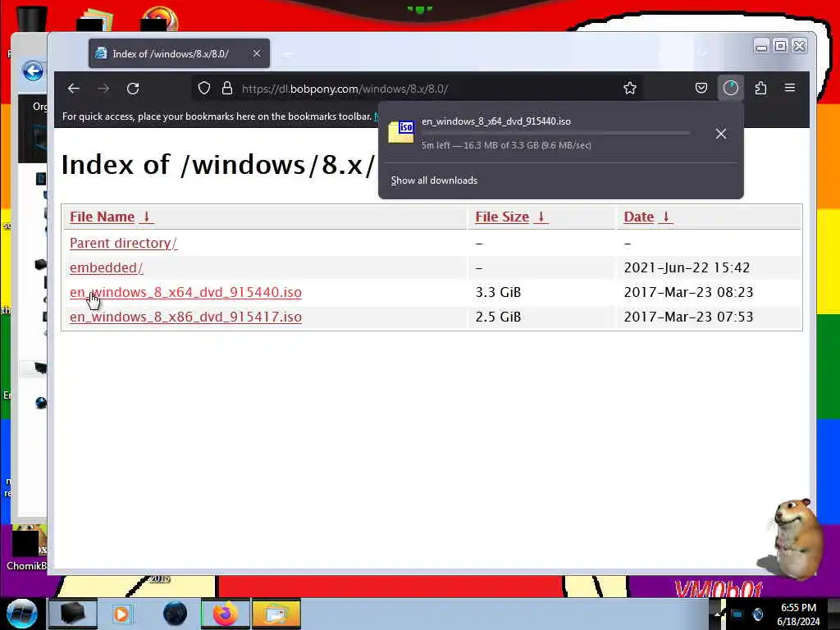The width and height of the screenshot is (840, 630).
Task: Open the Parent directory link
Action: (123, 243)
